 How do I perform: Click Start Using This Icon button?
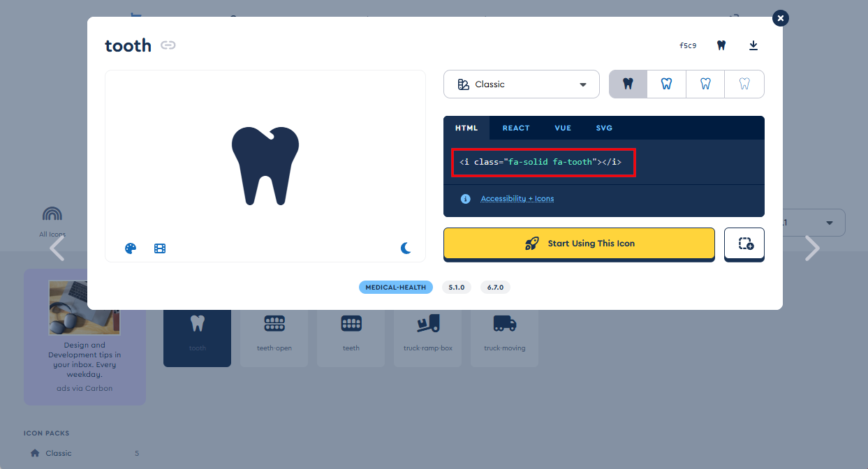pos(579,244)
